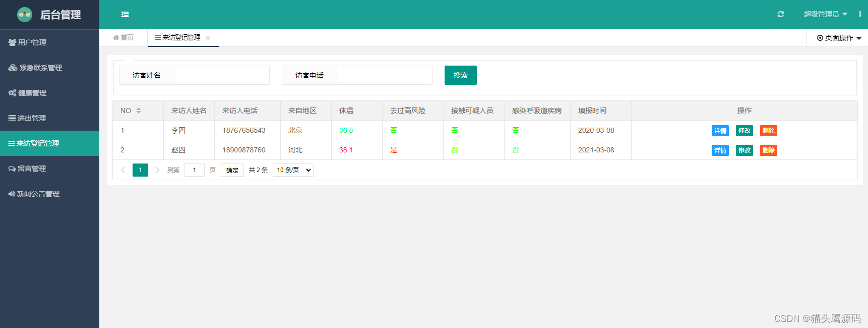The image size is (868, 328).
Task: Focus the 访客姓名 input field
Action: (x=222, y=75)
